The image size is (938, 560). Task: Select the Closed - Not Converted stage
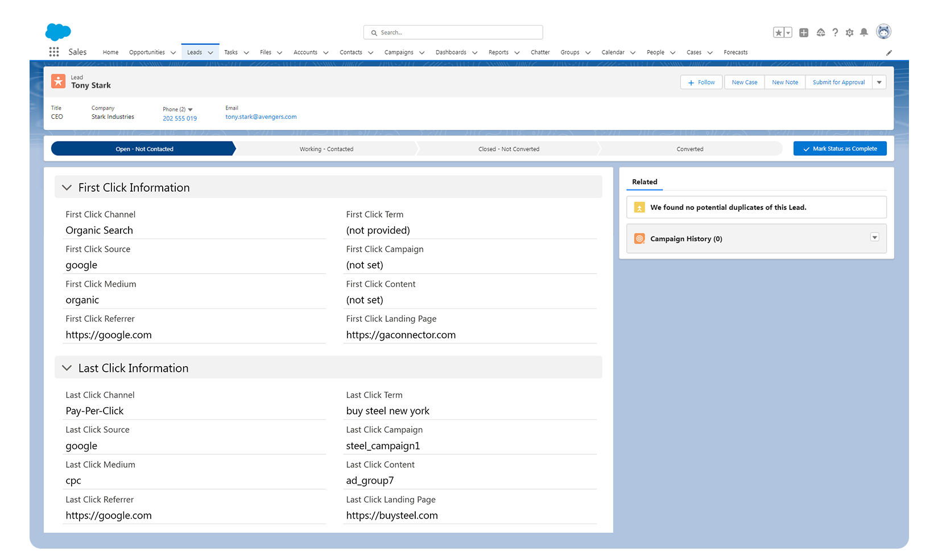coord(509,149)
